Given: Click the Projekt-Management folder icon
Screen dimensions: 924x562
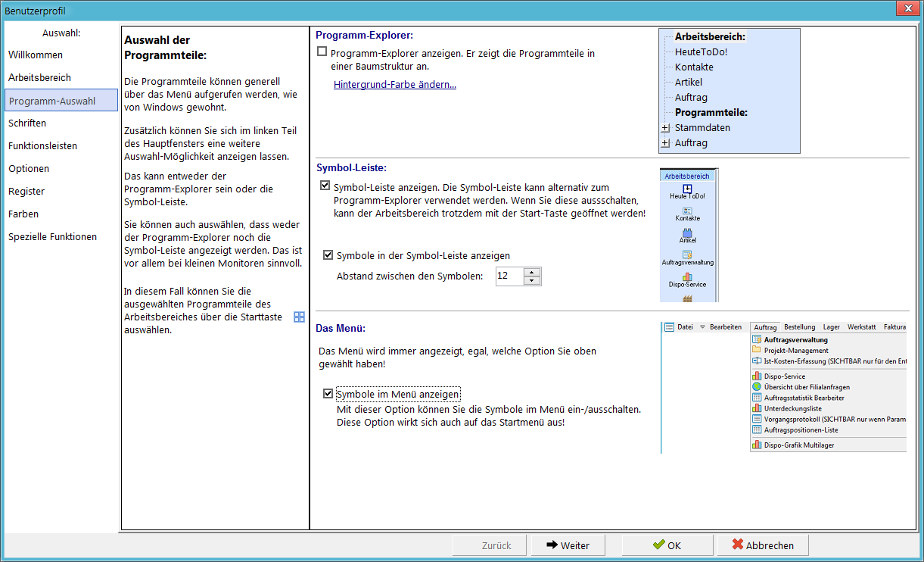Looking at the screenshot, I should coord(757,351).
